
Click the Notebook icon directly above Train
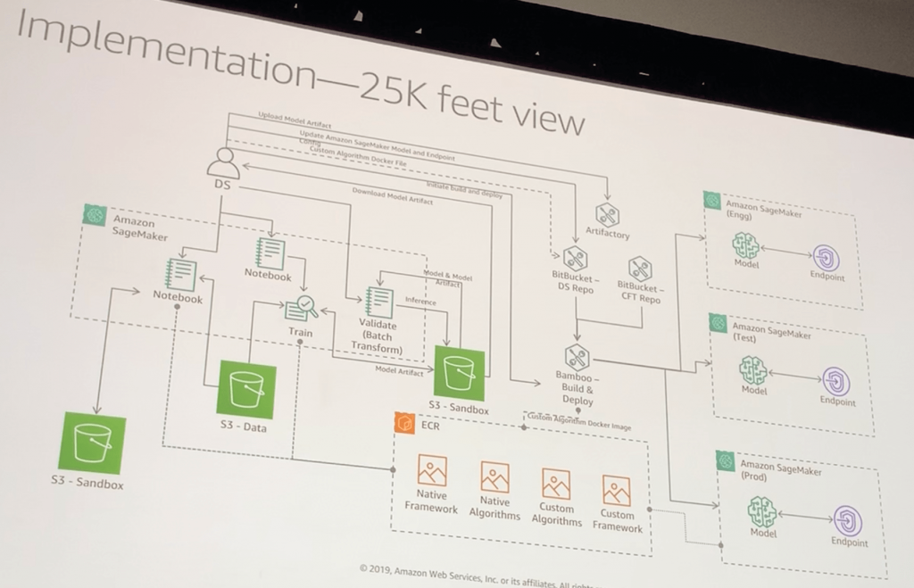pyautogui.click(x=270, y=253)
